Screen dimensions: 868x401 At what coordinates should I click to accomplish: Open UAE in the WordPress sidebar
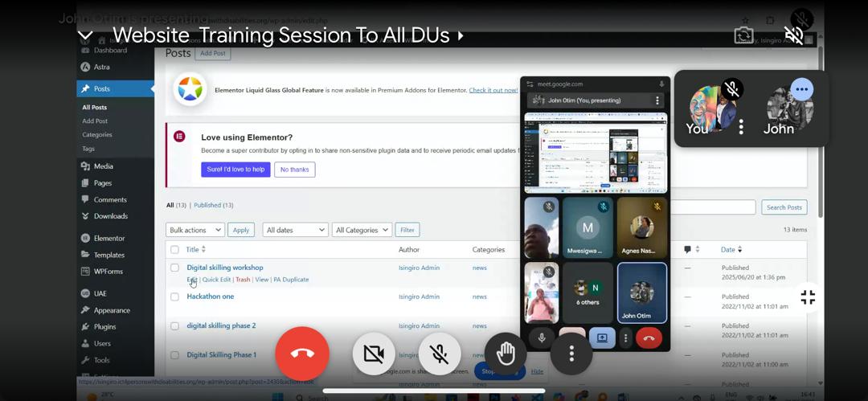(100, 293)
